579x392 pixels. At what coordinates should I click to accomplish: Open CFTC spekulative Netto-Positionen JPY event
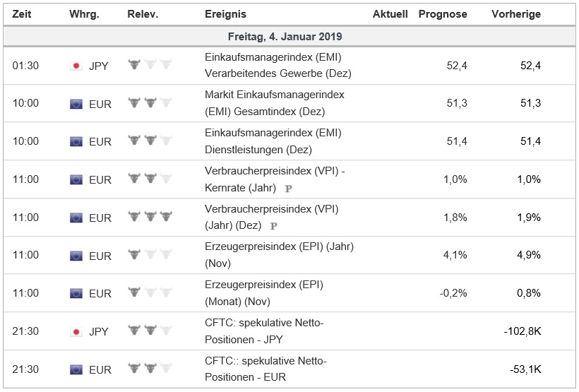pyautogui.click(x=265, y=331)
